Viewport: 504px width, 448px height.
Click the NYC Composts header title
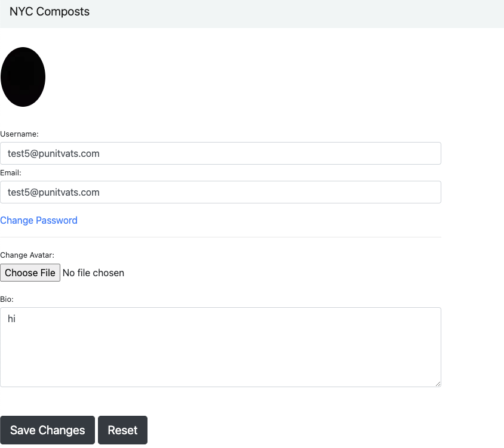(49, 11)
